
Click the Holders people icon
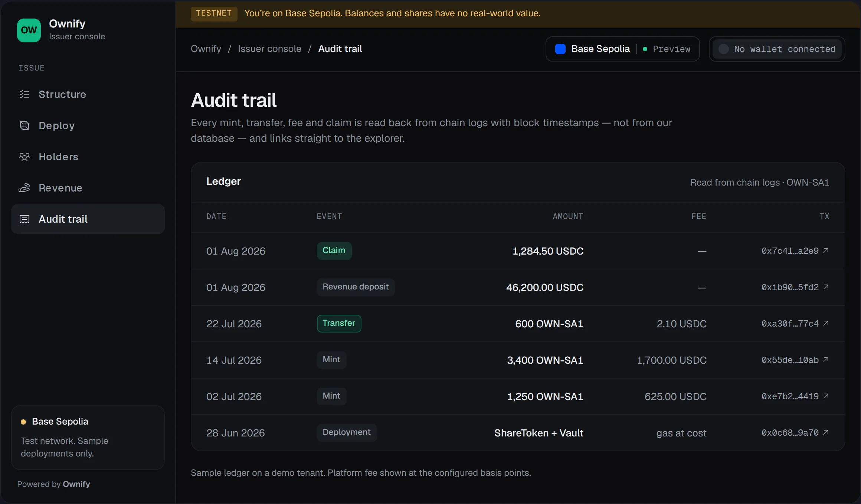(x=24, y=157)
